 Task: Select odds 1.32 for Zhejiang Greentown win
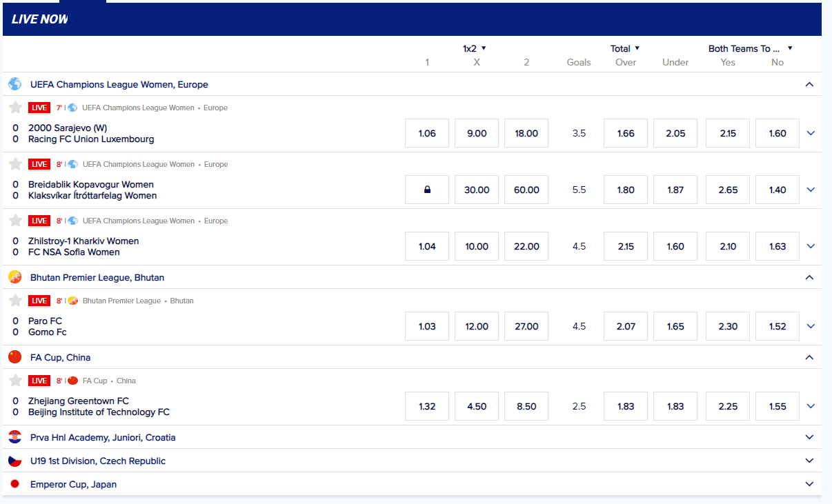(x=427, y=406)
